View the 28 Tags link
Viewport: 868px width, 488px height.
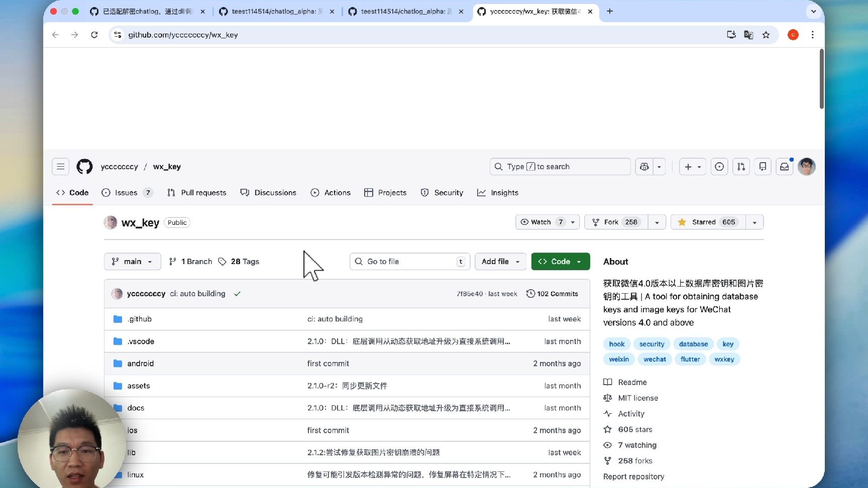coord(239,262)
